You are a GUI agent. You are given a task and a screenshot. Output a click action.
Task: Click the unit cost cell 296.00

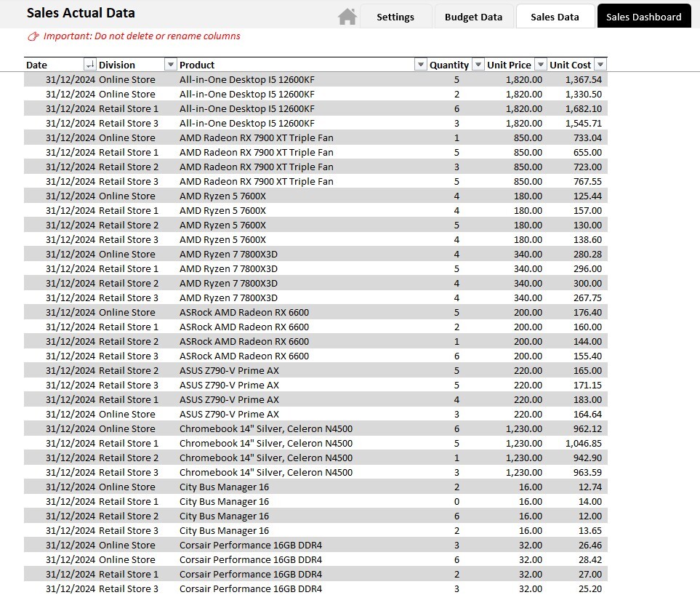click(x=587, y=269)
